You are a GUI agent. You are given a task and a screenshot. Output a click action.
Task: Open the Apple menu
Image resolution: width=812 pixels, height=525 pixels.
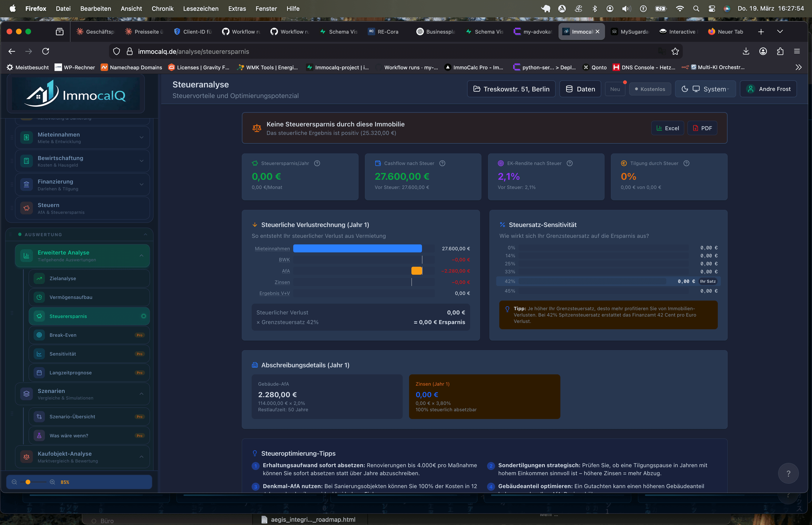point(13,8)
